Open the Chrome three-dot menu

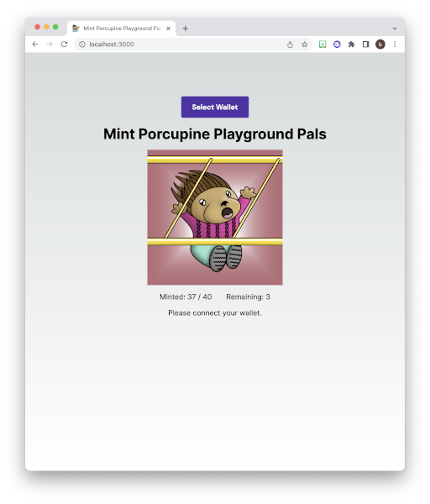pos(395,45)
